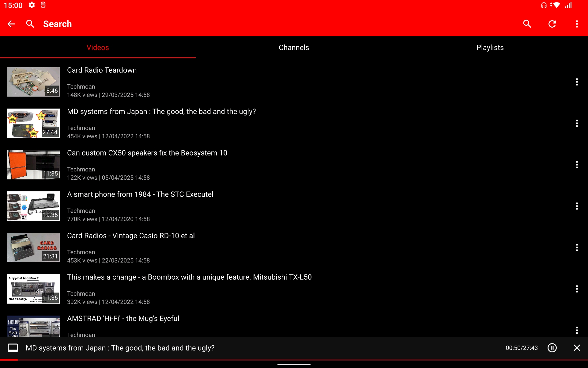Open options for Mitsubishi TX-L50 Boombox video
Viewport: 588px width, 368px height.
click(577, 289)
